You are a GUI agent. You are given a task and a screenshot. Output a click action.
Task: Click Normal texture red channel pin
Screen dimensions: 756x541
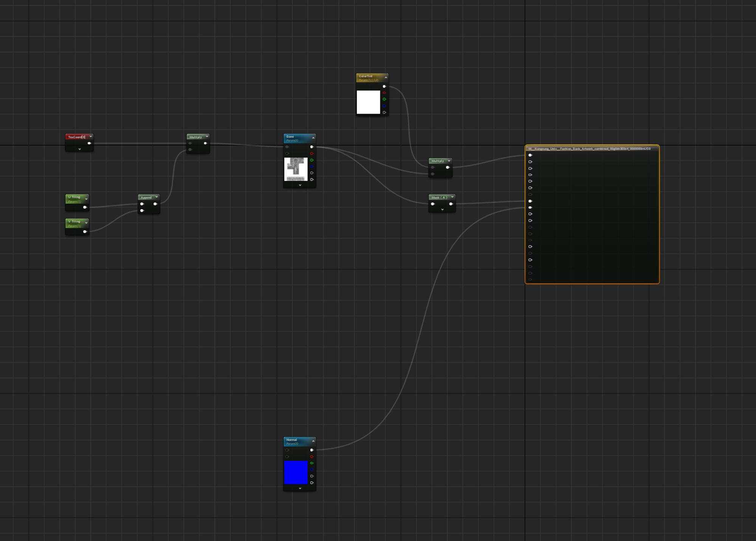click(x=312, y=457)
